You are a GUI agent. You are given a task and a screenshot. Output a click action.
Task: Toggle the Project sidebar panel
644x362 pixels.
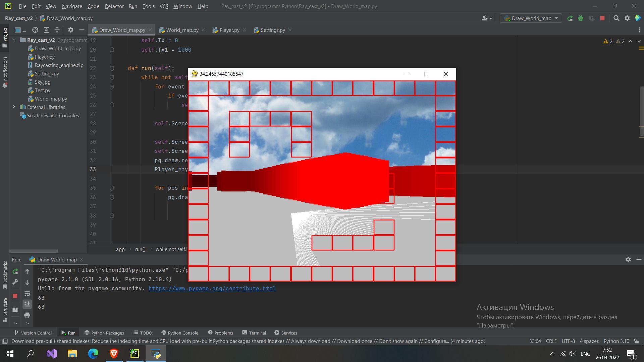coord(5,33)
